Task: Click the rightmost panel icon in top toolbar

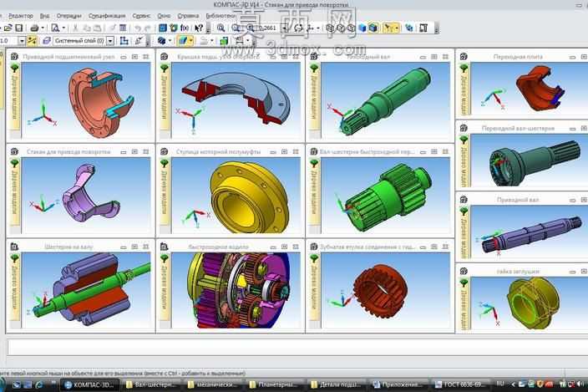Action: pyautogui.click(x=423, y=28)
